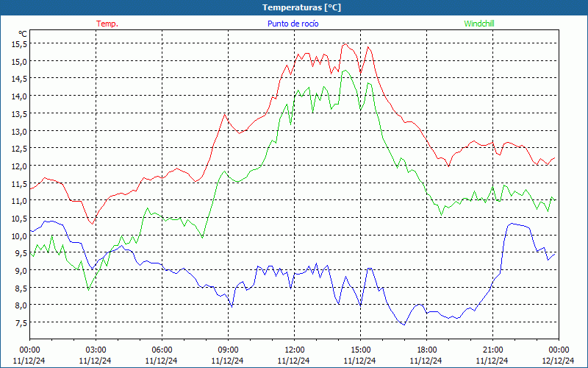Click the 10,5 value on the temperature axis
The image size is (588, 368).
point(19,218)
